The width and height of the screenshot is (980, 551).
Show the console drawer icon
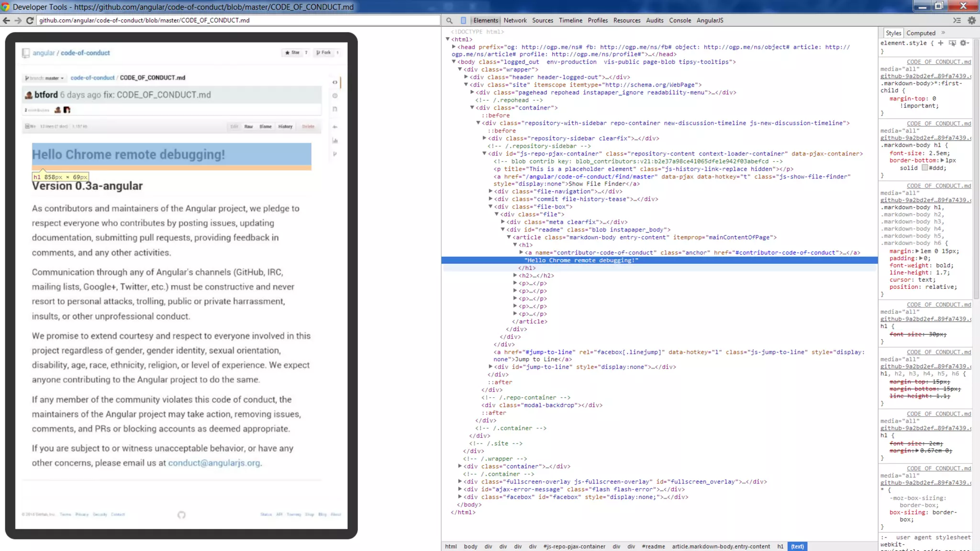coord(957,21)
